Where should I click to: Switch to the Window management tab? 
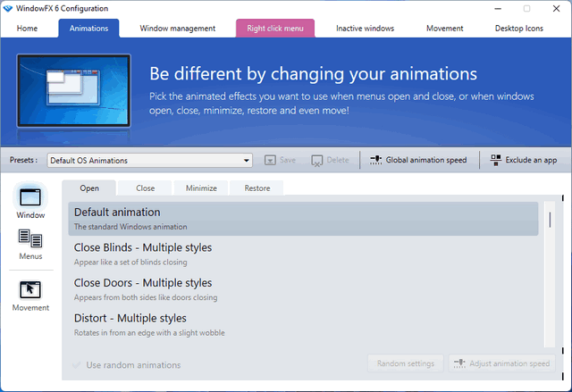177,29
